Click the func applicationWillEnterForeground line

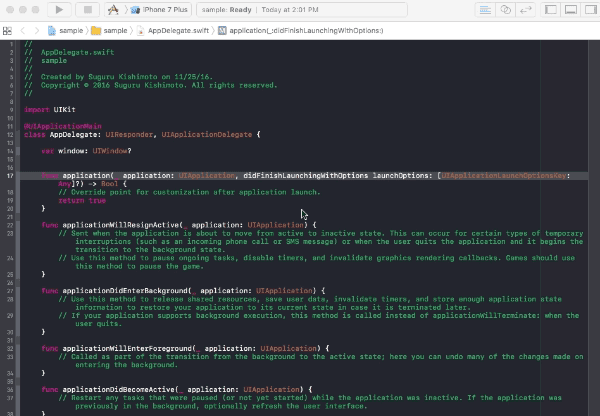186,348
